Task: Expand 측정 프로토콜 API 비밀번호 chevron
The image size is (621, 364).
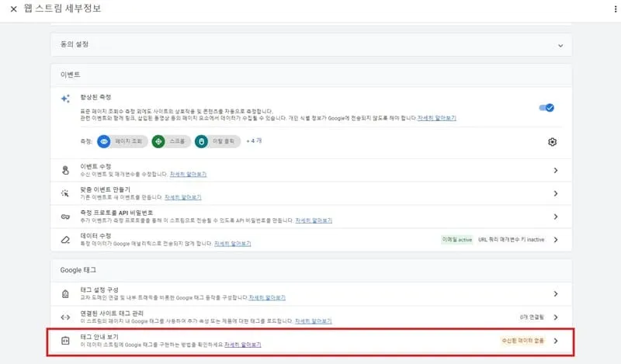Action: 556,217
